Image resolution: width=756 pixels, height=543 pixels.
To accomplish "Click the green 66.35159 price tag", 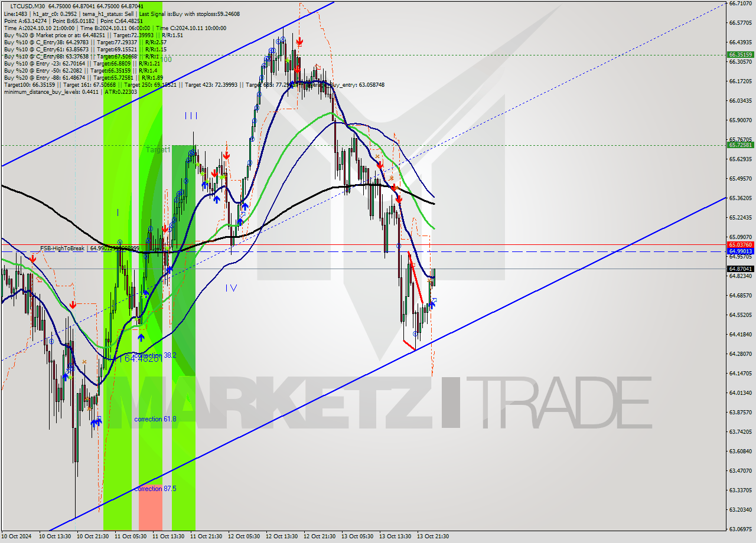I will (740, 54).
